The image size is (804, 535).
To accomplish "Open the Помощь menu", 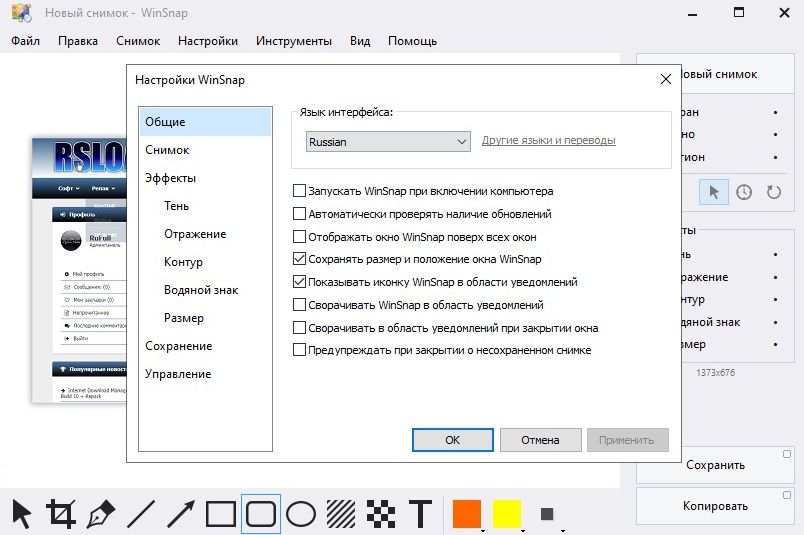I will pos(412,41).
